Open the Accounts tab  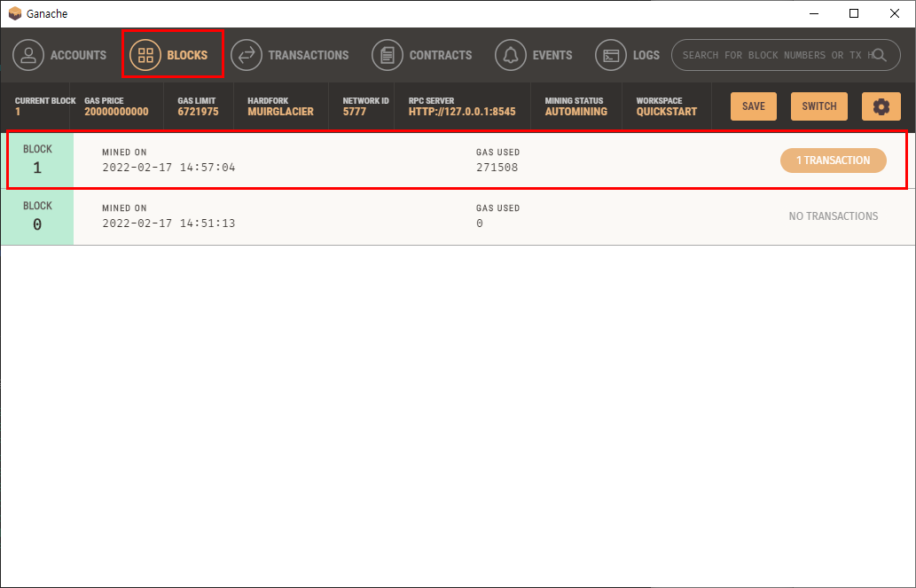[59, 55]
